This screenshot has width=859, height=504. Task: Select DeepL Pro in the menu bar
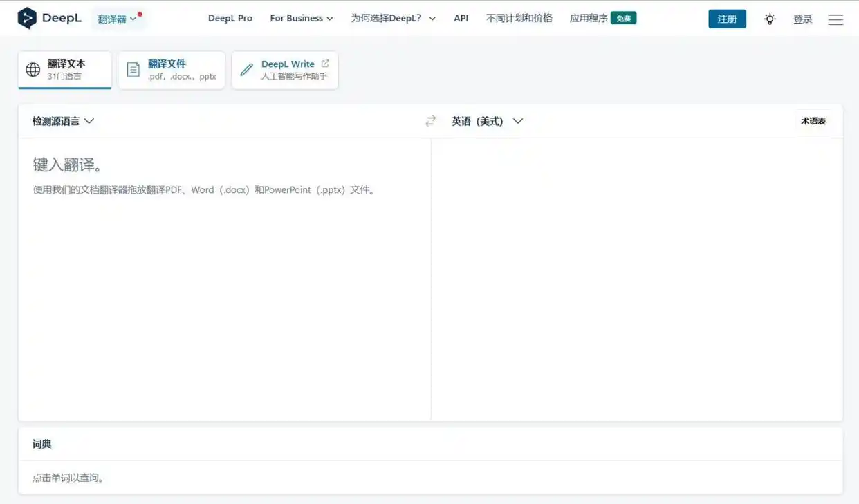tap(230, 18)
